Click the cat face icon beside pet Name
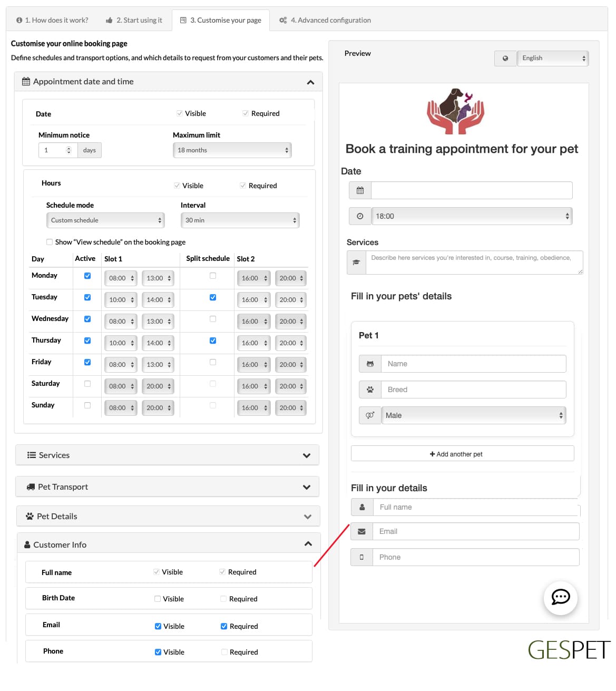Image resolution: width=616 pixels, height=691 pixels. [x=370, y=364]
